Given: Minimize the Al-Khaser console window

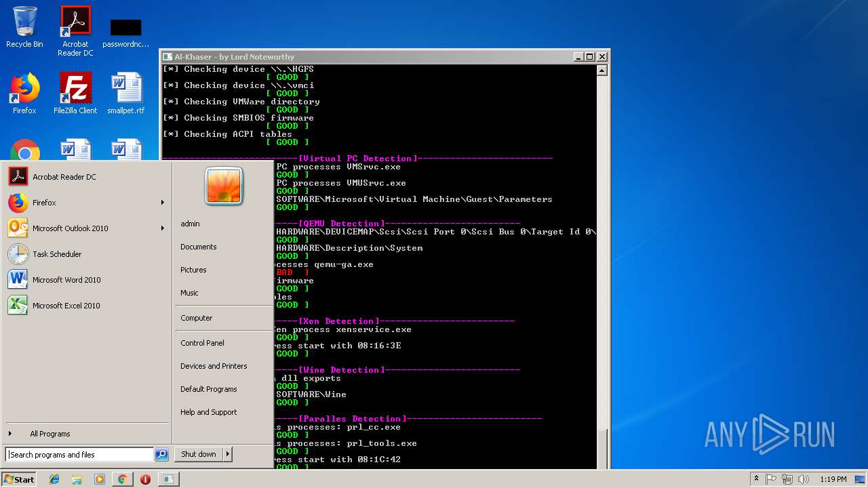Looking at the screenshot, I should pos(578,57).
